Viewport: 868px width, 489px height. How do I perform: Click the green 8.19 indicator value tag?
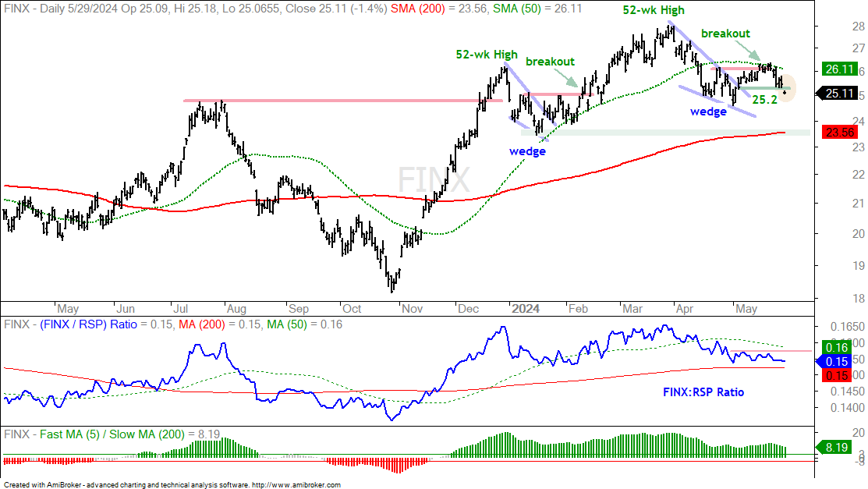tap(836, 447)
